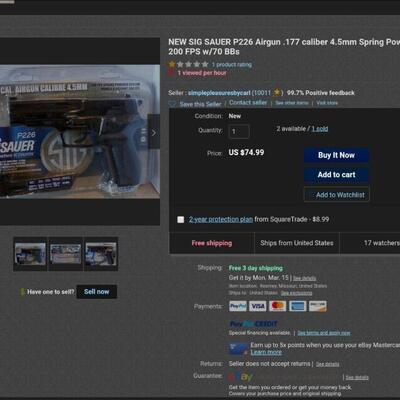
Task: Click the American Express card icon
Action: [x=297, y=306]
